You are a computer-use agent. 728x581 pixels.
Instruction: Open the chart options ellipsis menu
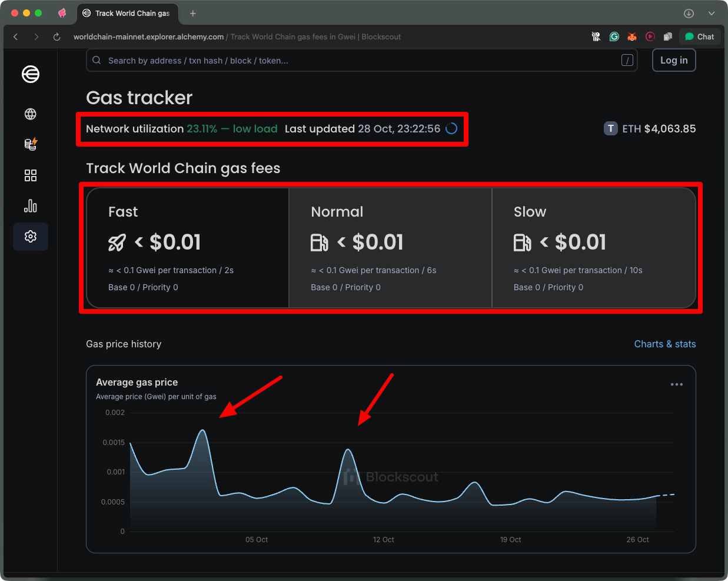(677, 384)
